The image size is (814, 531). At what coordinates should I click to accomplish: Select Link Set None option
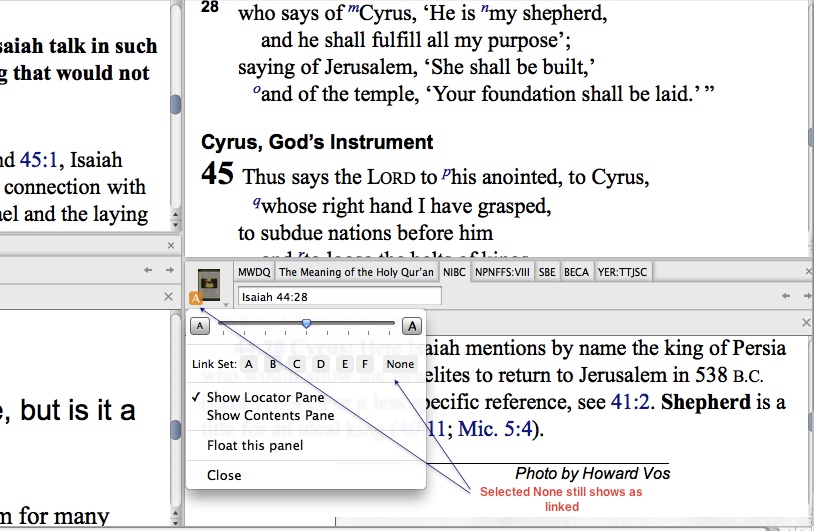(x=399, y=365)
